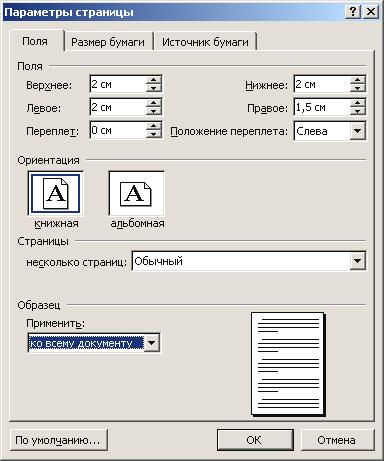Open the Применить dropdown list
The image size is (384, 461).
pyautogui.click(x=151, y=343)
